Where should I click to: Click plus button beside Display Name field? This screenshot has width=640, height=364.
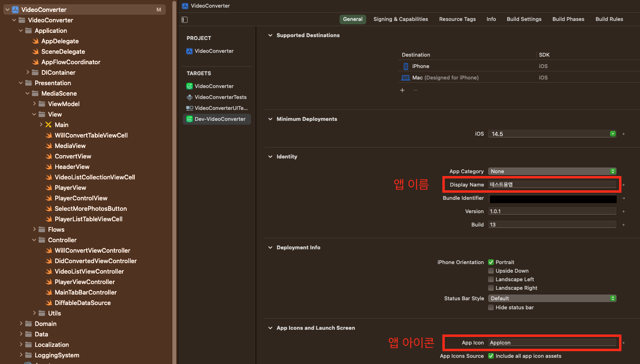(623, 185)
